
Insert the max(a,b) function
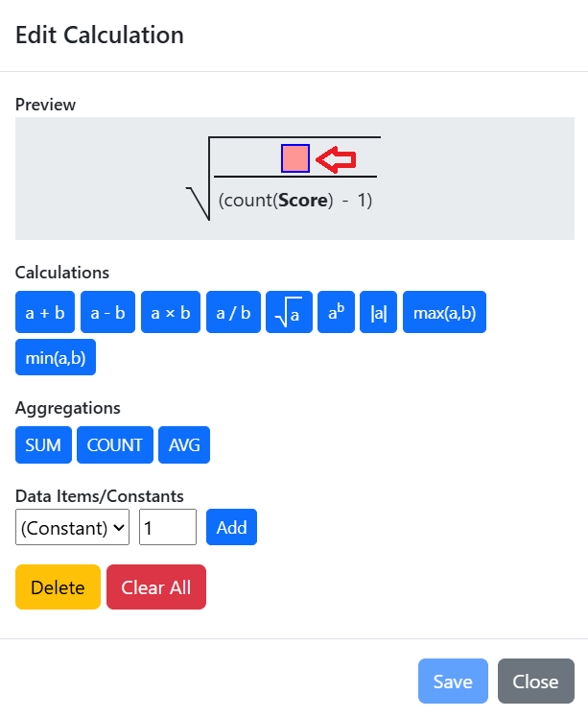(x=444, y=312)
